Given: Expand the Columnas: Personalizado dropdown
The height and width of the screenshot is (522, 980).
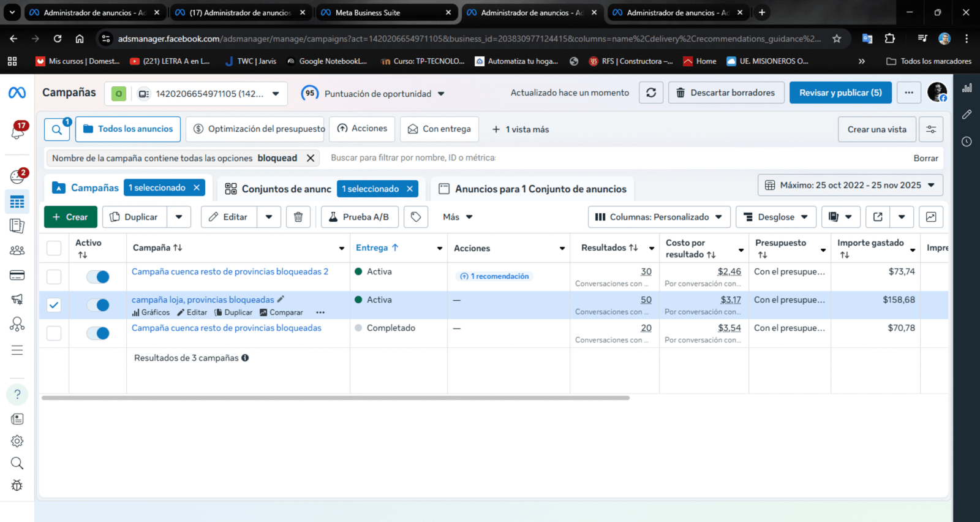Looking at the screenshot, I should (659, 217).
